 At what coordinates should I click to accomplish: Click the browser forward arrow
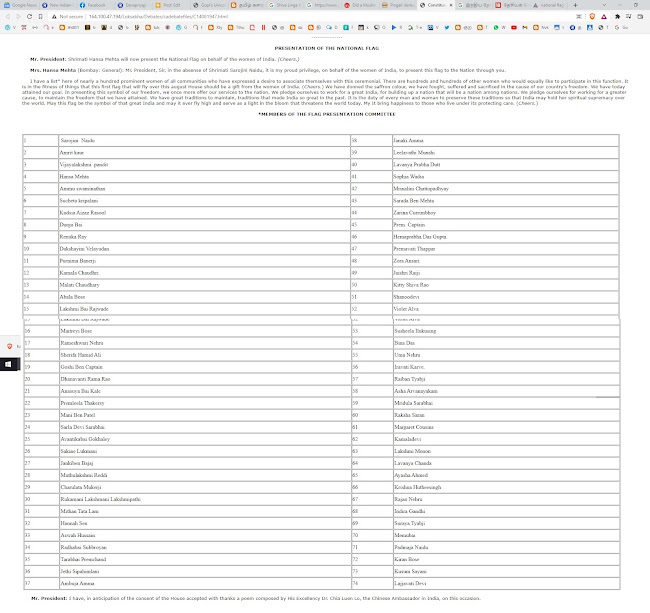[x=18, y=17]
